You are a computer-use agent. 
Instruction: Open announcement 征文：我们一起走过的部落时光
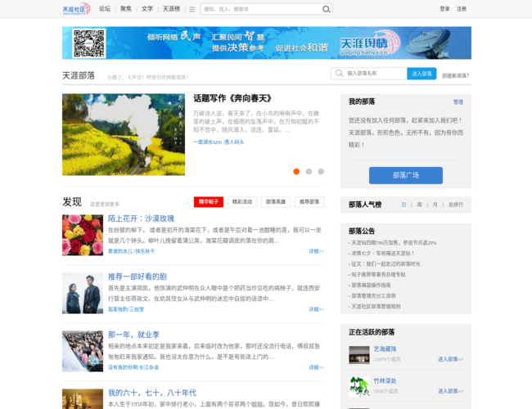click(x=385, y=264)
